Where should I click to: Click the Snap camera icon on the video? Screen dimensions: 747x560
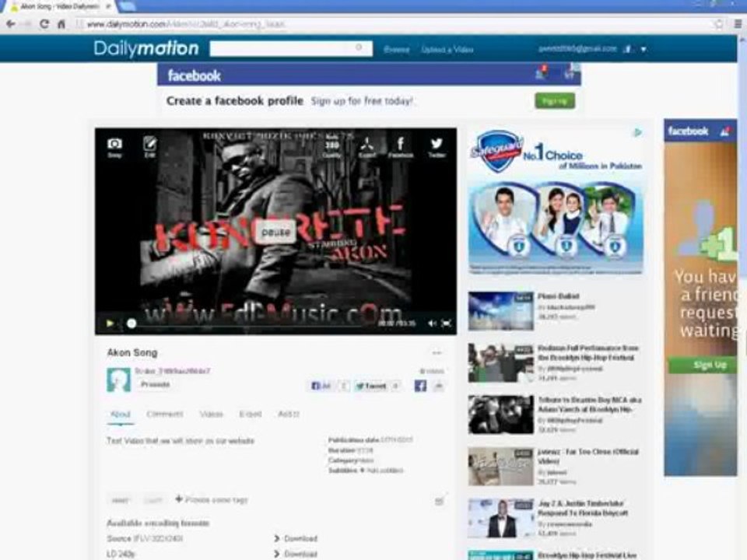114,147
